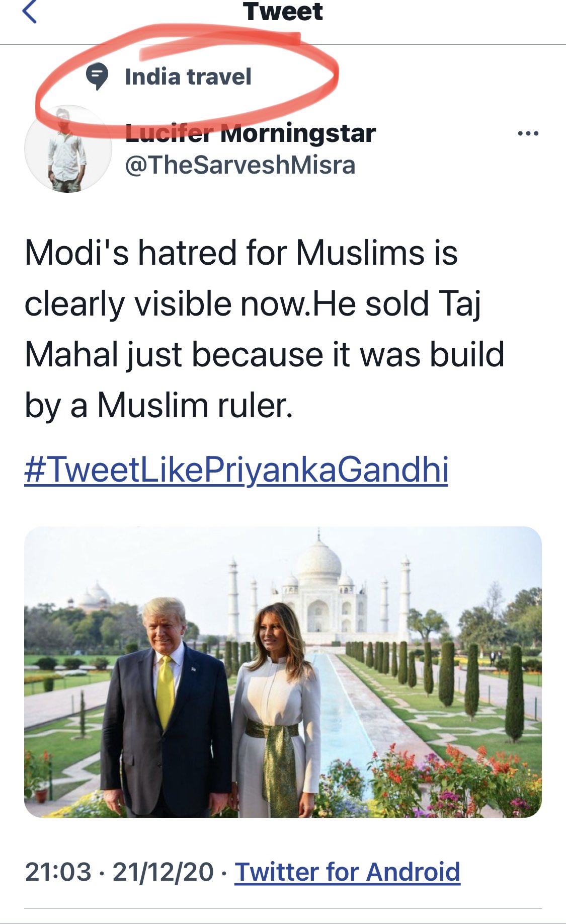Image resolution: width=566 pixels, height=924 pixels.
Task: Click the tweet text about Taj Mahal
Action: (264, 329)
